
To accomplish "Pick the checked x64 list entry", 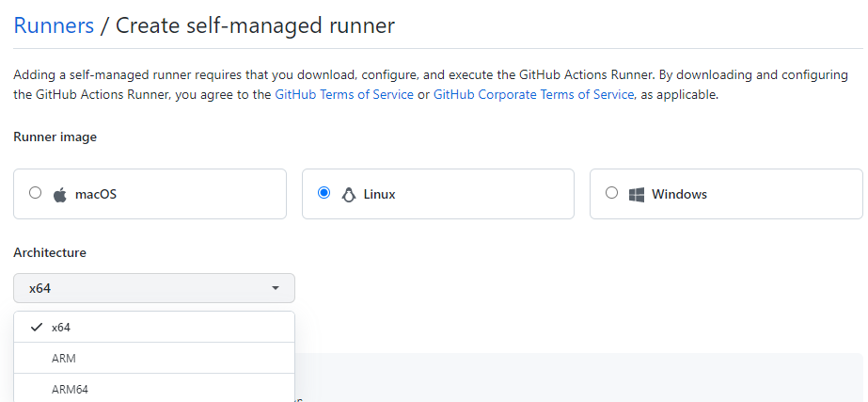I will [154, 327].
